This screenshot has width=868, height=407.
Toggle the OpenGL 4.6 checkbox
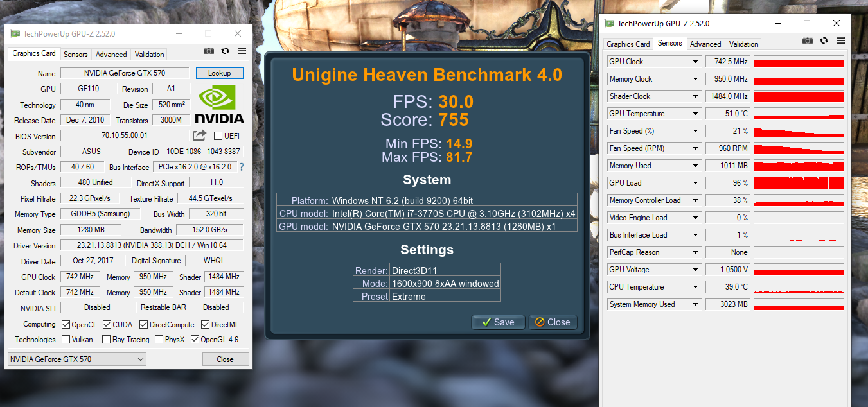click(x=195, y=340)
